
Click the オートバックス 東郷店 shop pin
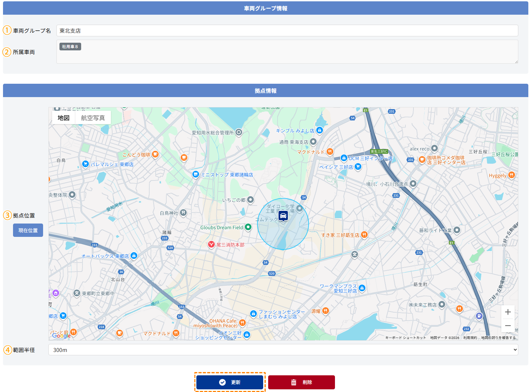[134, 256]
